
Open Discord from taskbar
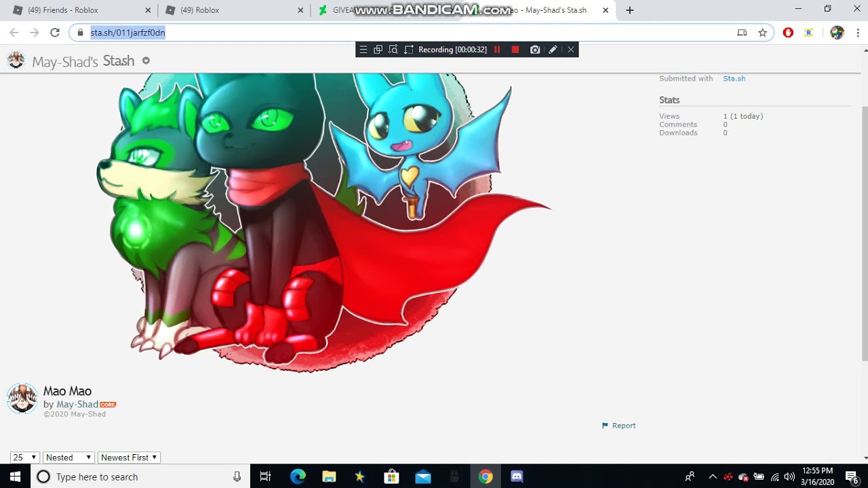517,476
